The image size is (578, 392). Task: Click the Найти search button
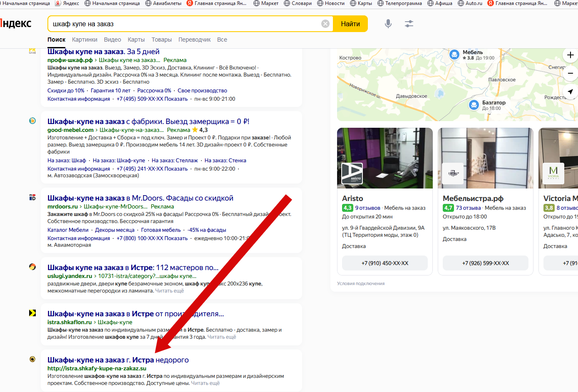tap(350, 24)
